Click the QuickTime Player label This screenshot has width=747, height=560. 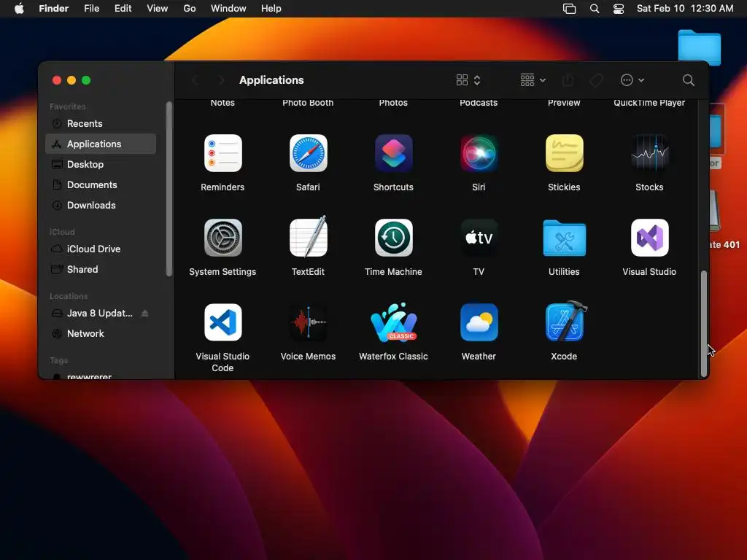coord(649,102)
